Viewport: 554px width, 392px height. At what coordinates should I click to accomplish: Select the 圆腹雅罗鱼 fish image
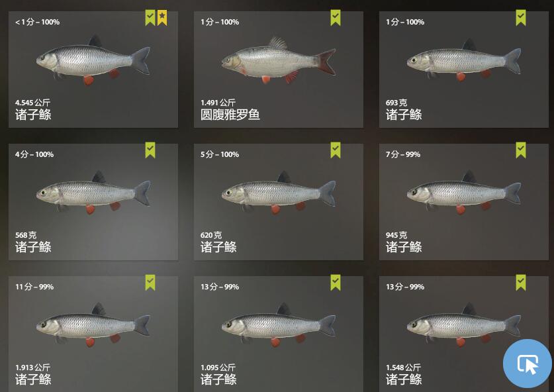click(279, 60)
